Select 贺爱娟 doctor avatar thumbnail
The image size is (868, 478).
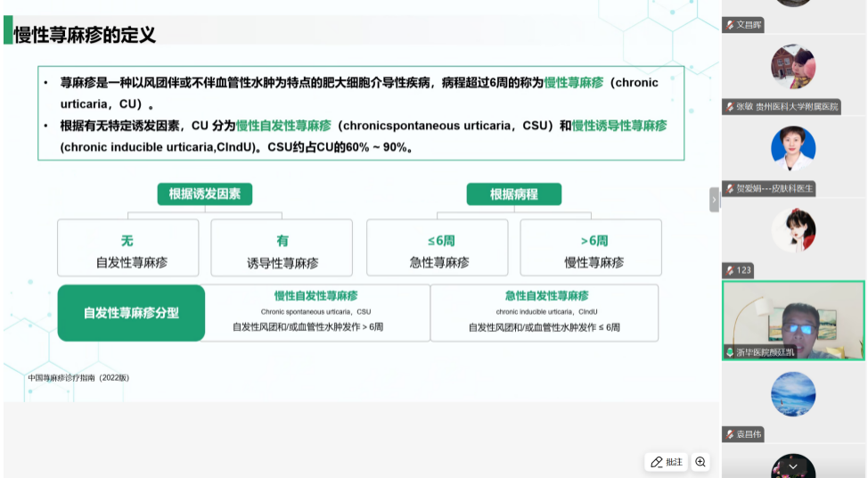(x=793, y=148)
